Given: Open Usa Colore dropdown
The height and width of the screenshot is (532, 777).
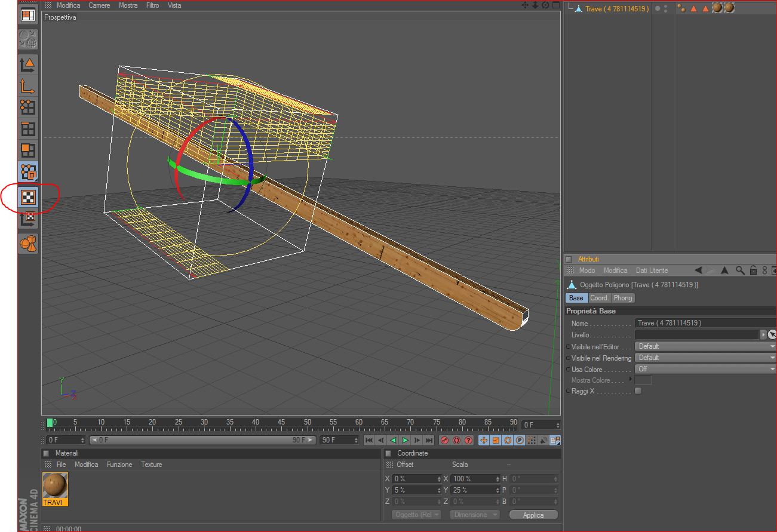Looking at the screenshot, I should point(706,369).
